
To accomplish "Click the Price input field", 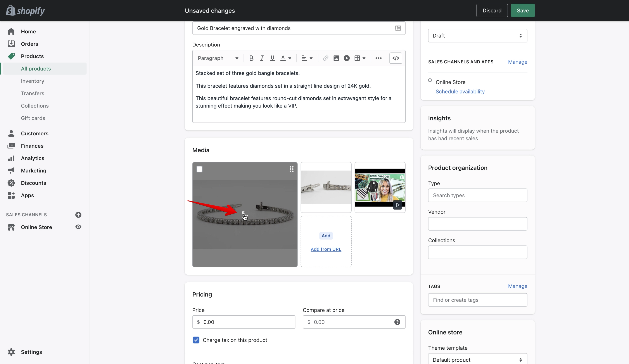I will click(x=244, y=322).
